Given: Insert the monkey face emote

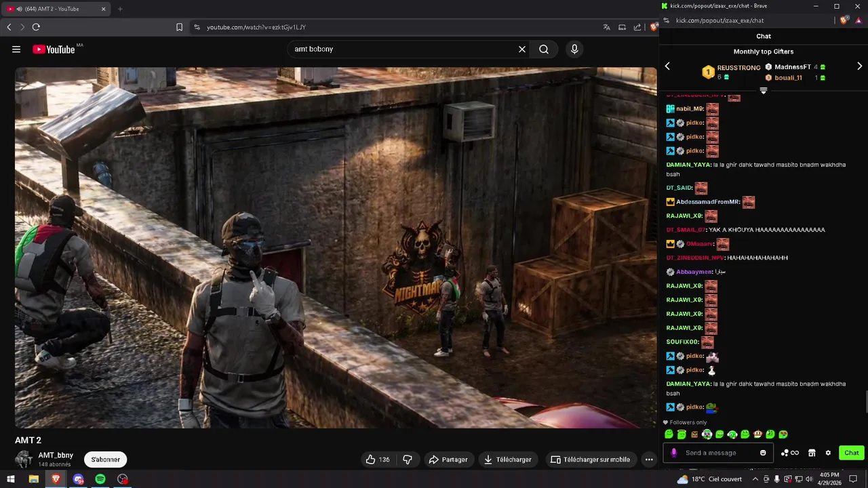Looking at the screenshot, I should click(x=757, y=434).
